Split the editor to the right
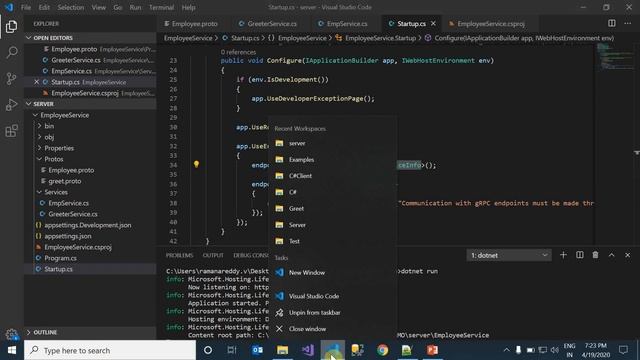This screenshot has width=640, height=360. 611,23
